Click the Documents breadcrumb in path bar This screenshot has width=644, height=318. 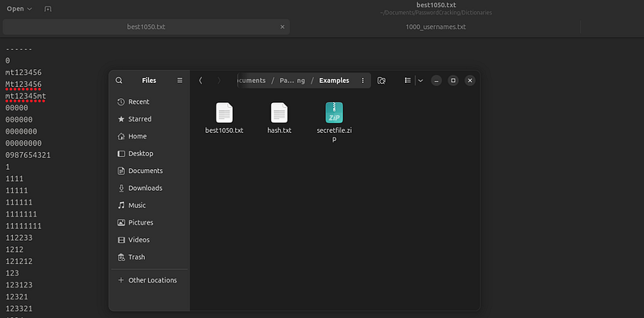tap(251, 81)
